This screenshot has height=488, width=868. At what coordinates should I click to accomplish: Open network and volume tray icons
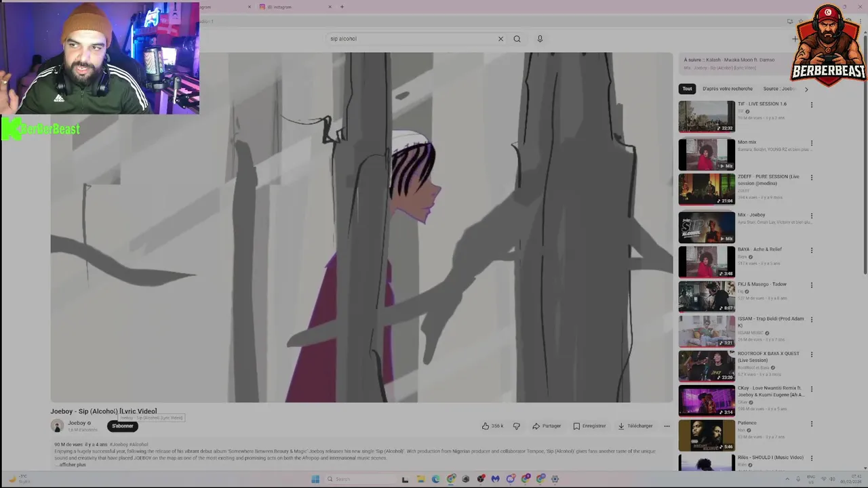[x=828, y=479]
